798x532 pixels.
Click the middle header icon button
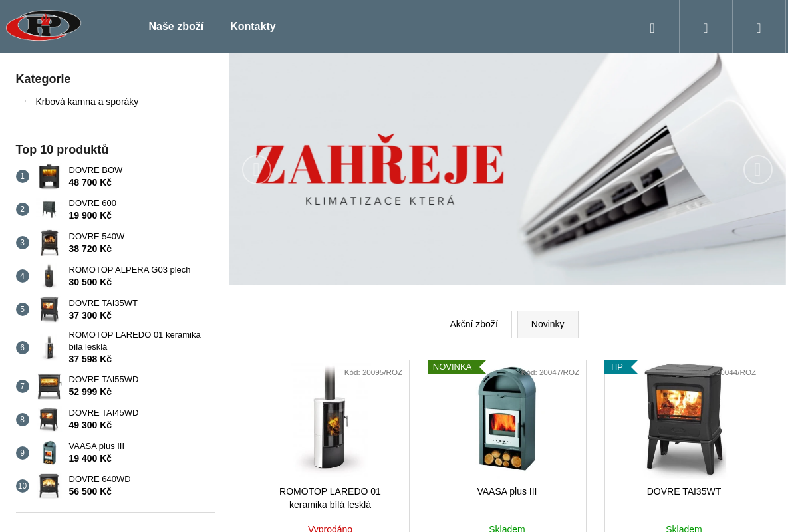(x=706, y=27)
